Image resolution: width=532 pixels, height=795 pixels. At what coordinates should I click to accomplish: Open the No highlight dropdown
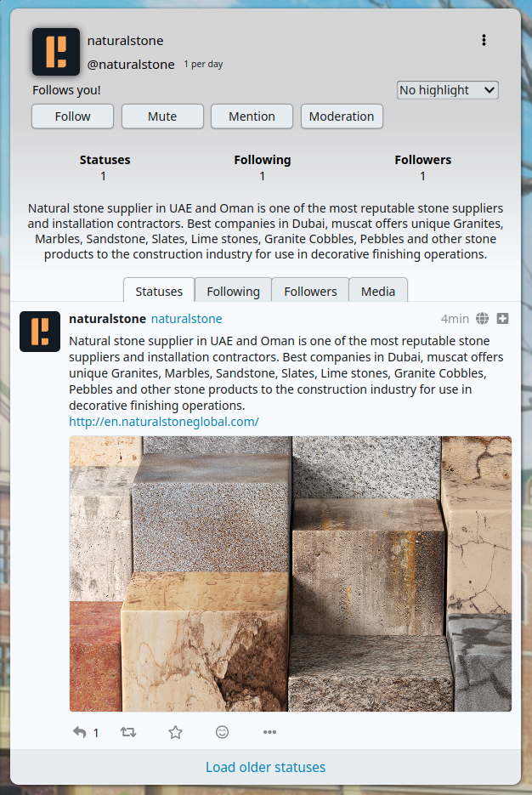447,90
